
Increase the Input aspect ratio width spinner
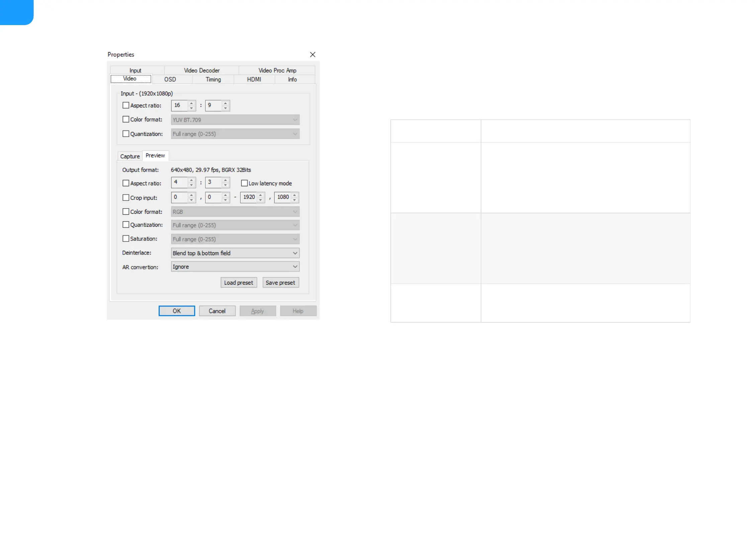click(191, 103)
